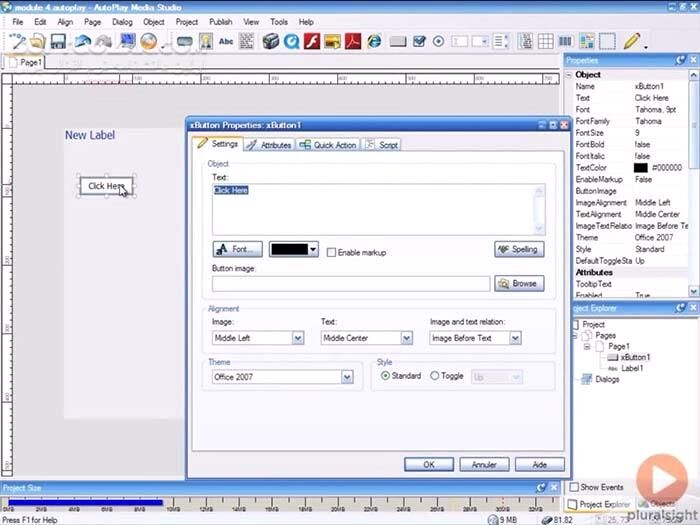This screenshot has width=700, height=525.
Task: Select the Toggle style radio button
Action: (x=434, y=376)
